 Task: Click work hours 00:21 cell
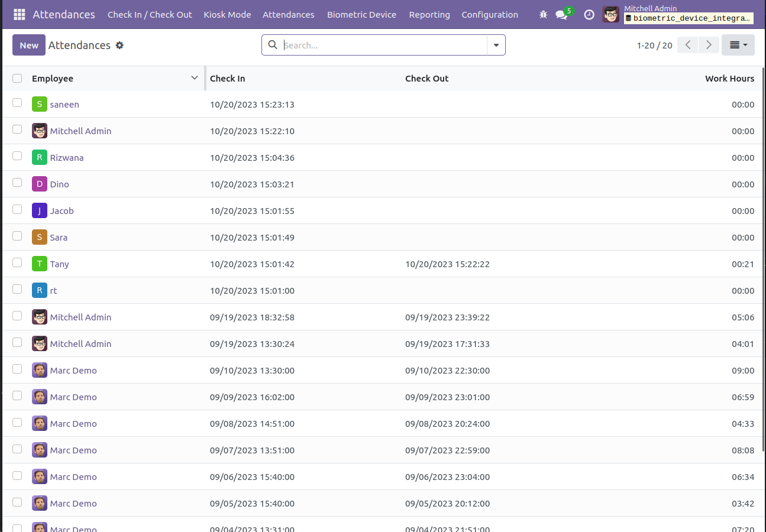click(x=743, y=264)
